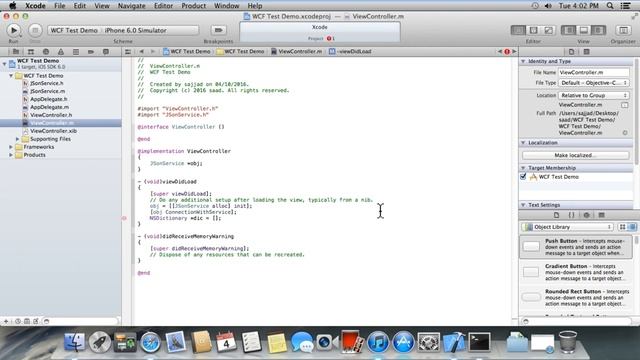Show the Log navigator

click(x=106, y=52)
